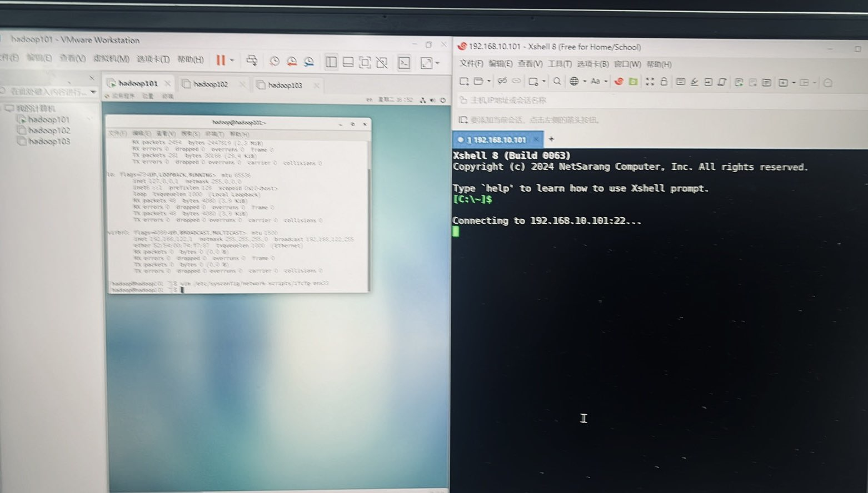Click the guest VM volume icon

[432, 100]
